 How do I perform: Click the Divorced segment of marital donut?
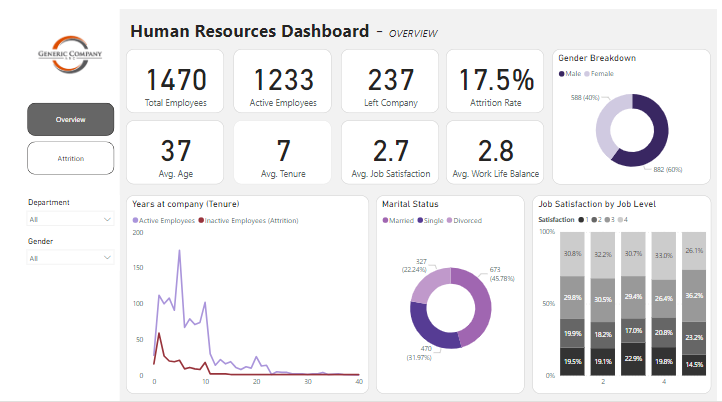[427, 282]
